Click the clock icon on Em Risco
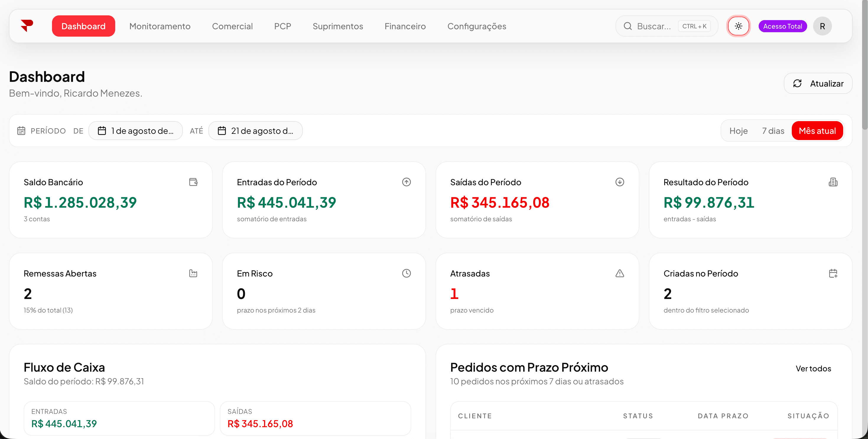The height and width of the screenshot is (439, 868). click(406, 273)
